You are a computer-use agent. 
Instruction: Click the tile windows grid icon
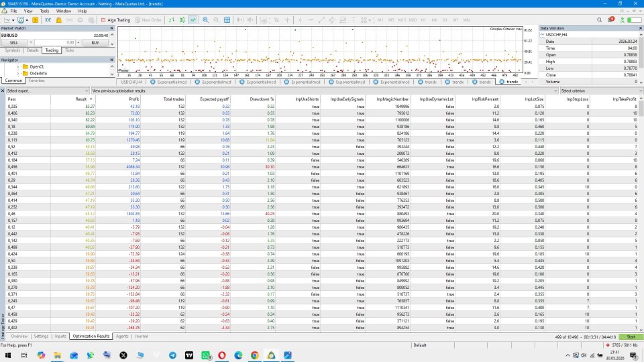tap(227, 19)
